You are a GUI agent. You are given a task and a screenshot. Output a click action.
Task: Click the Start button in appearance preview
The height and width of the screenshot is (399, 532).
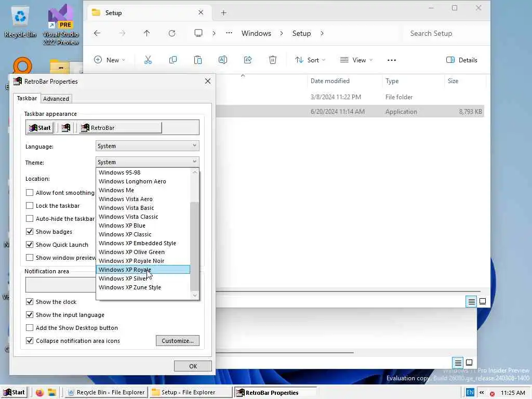[x=40, y=128]
